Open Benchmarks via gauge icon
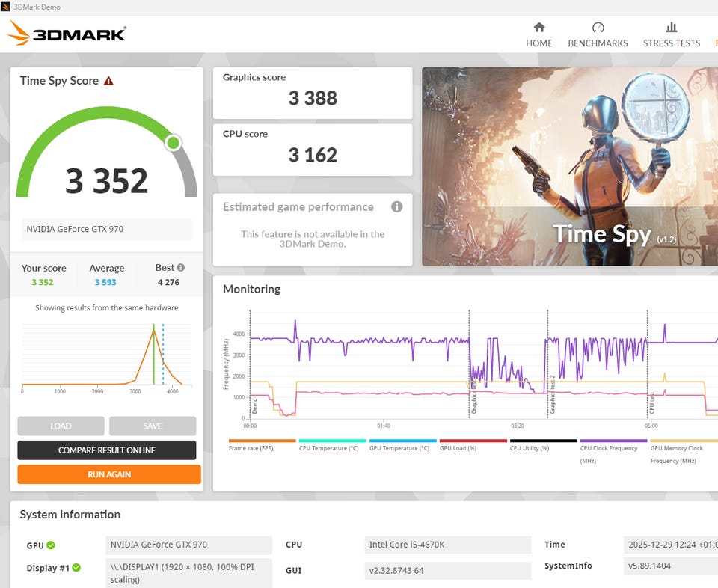 coord(598,28)
